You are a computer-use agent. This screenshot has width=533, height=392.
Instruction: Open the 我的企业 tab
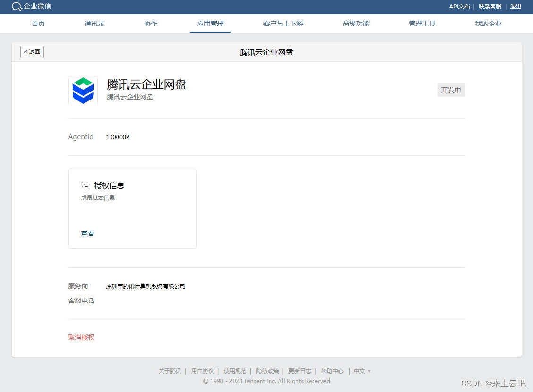488,24
